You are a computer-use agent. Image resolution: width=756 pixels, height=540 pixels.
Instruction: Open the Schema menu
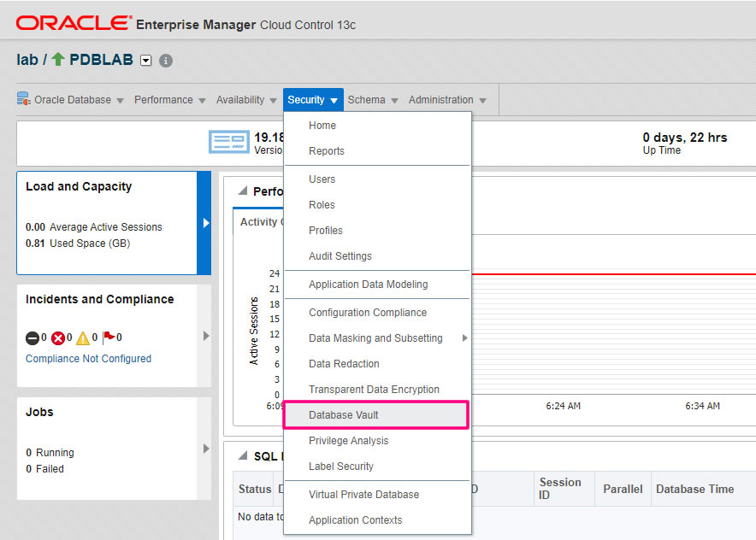(x=373, y=100)
